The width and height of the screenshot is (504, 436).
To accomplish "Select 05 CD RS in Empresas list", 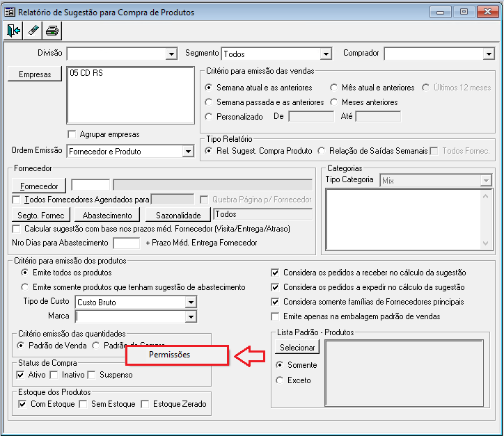I will [86, 73].
